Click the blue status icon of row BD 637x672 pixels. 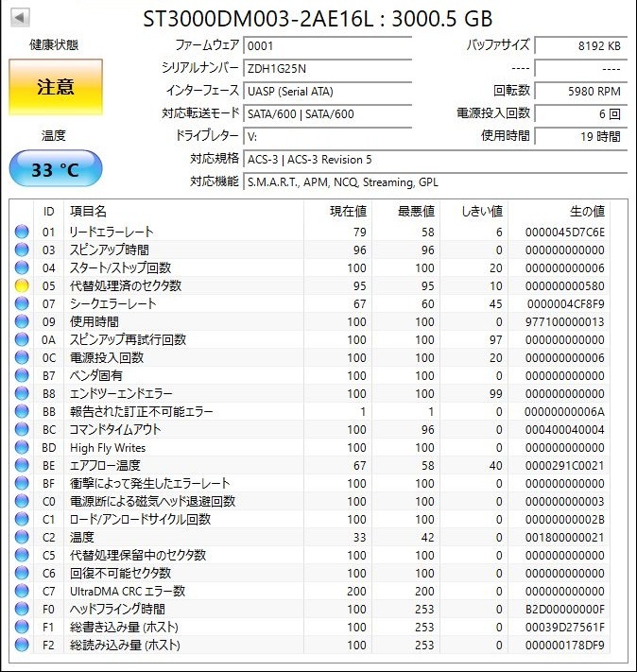click(x=22, y=447)
